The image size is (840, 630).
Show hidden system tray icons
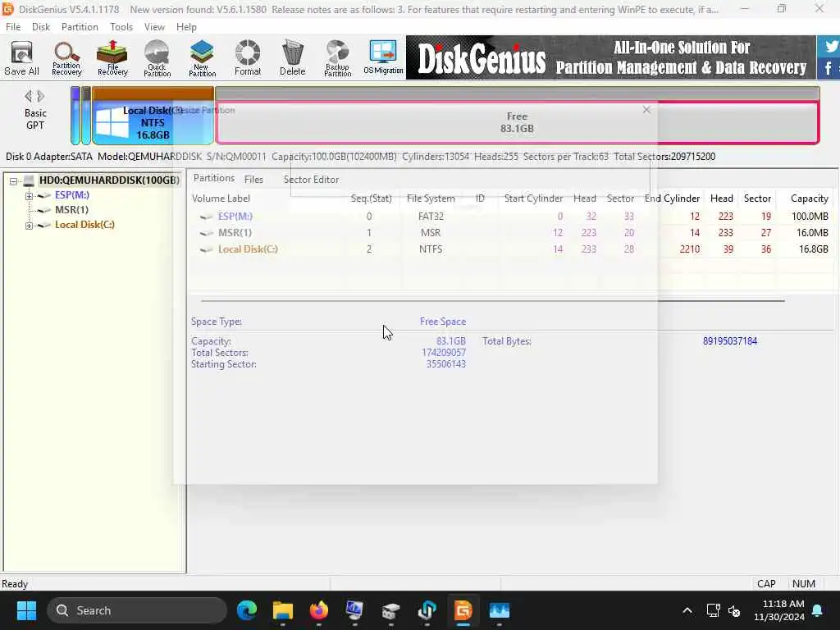coord(687,610)
